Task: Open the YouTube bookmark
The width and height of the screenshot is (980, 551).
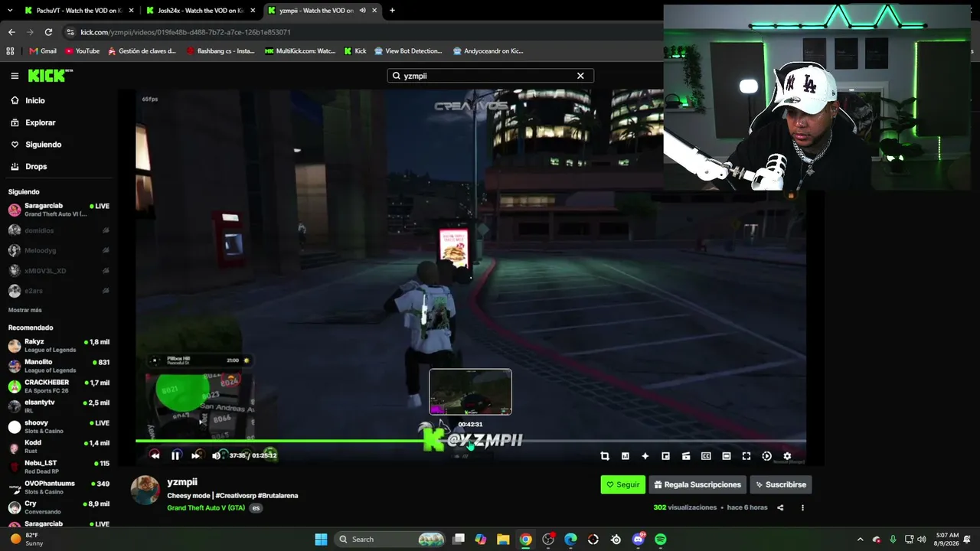Action: (x=82, y=51)
